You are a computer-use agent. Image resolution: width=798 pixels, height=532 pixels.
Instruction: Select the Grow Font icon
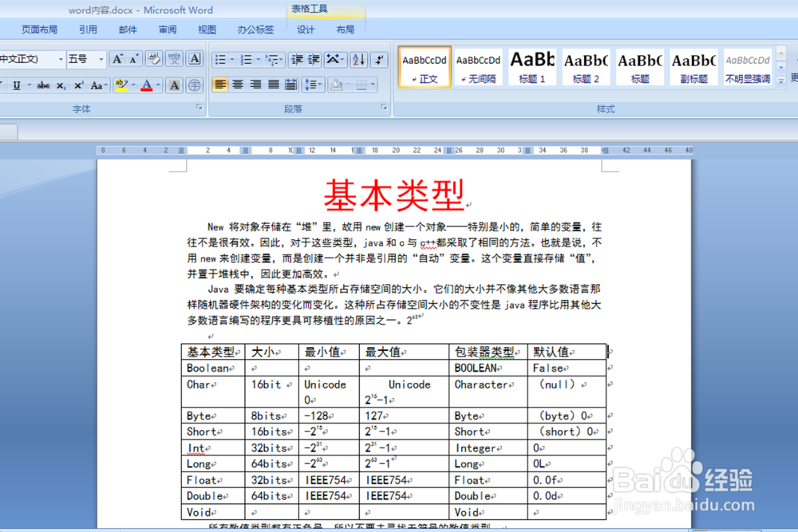(x=118, y=58)
